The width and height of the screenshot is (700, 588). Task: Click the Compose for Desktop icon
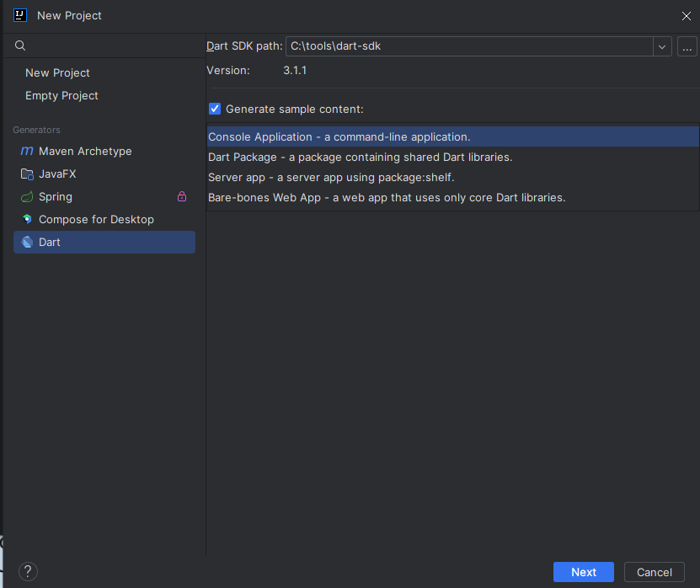[27, 220]
